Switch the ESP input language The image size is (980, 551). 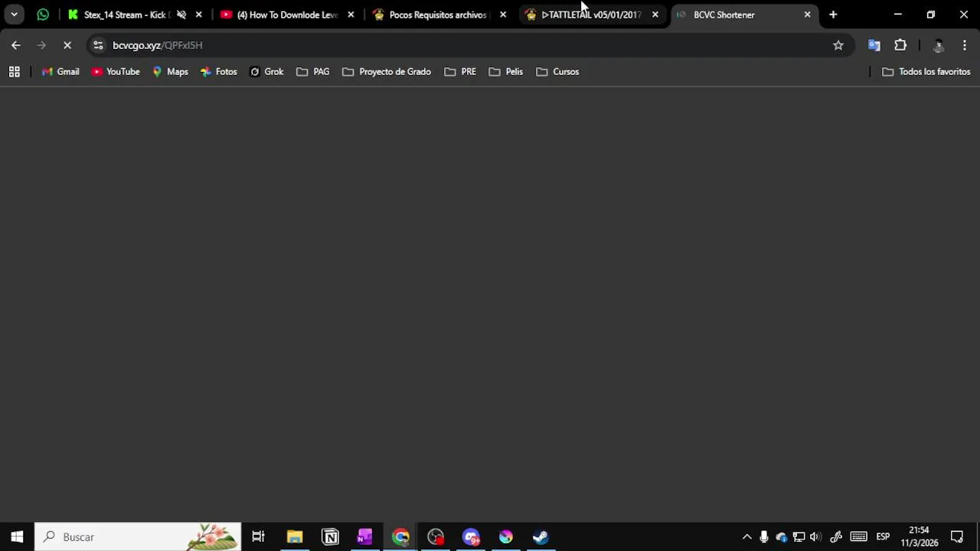(x=883, y=536)
